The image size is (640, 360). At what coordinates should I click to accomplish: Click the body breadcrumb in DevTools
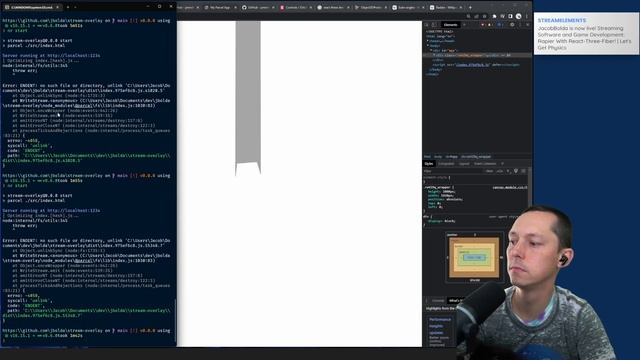438,157
